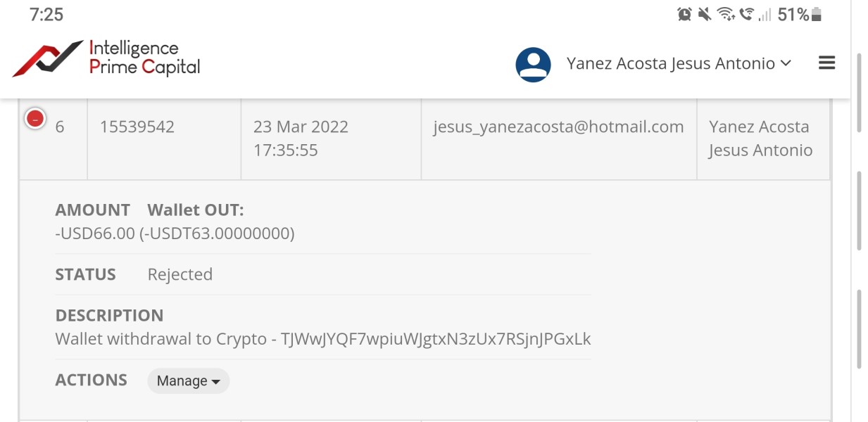Tap the Wi-Fi calling phone icon
868x422 pixels.
point(746,14)
